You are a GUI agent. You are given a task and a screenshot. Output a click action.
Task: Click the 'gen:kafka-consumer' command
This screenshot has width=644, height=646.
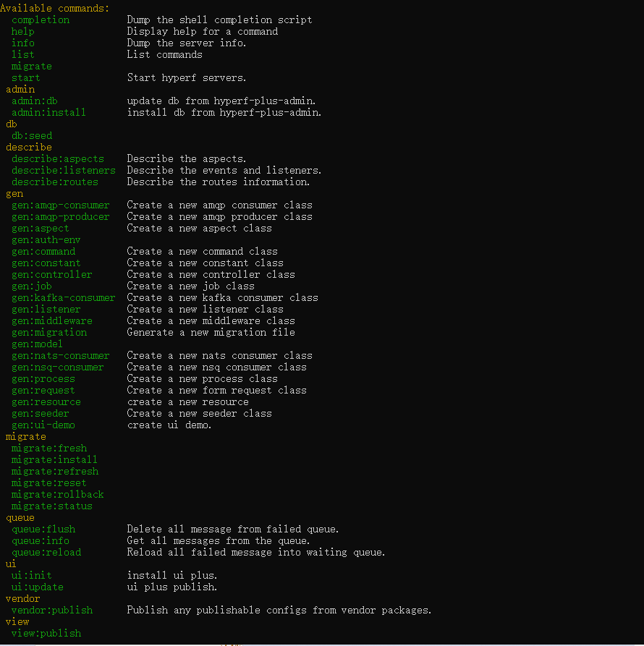pos(64,297)
